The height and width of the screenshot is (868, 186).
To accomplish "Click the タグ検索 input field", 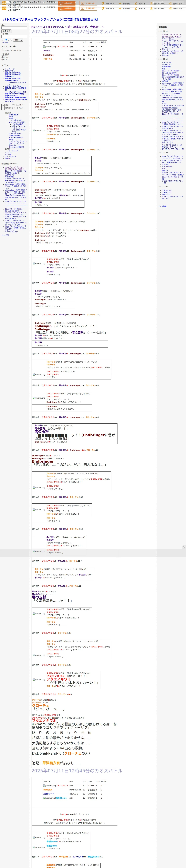I will tap(14, 36).
